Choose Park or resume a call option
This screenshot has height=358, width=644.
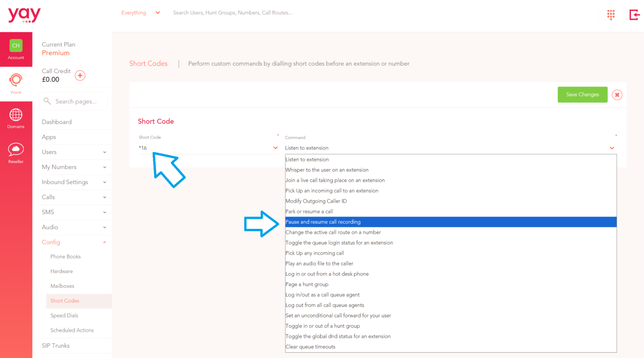coord(451,212)
